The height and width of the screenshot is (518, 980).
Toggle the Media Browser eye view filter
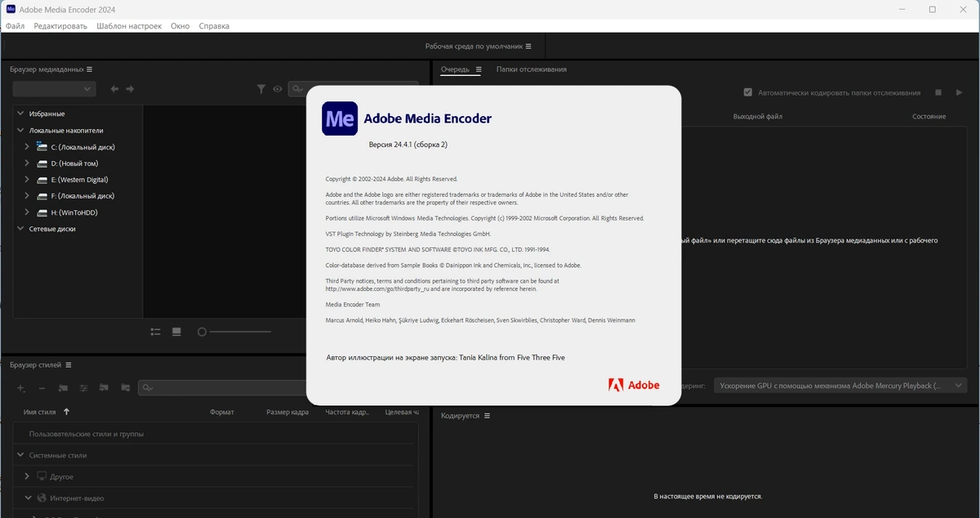tap(278, 89)
